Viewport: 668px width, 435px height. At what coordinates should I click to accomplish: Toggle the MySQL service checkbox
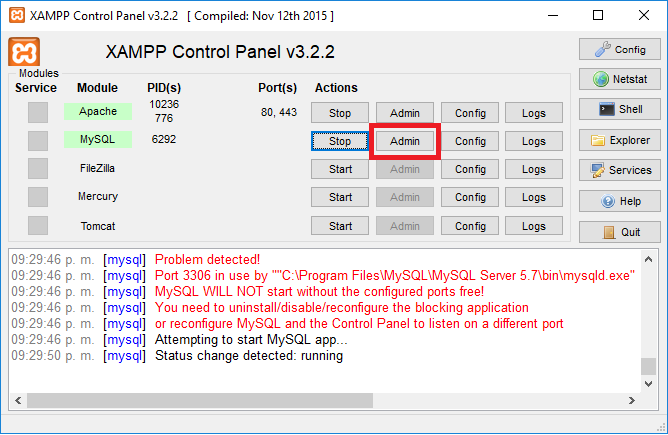point(38,141)
